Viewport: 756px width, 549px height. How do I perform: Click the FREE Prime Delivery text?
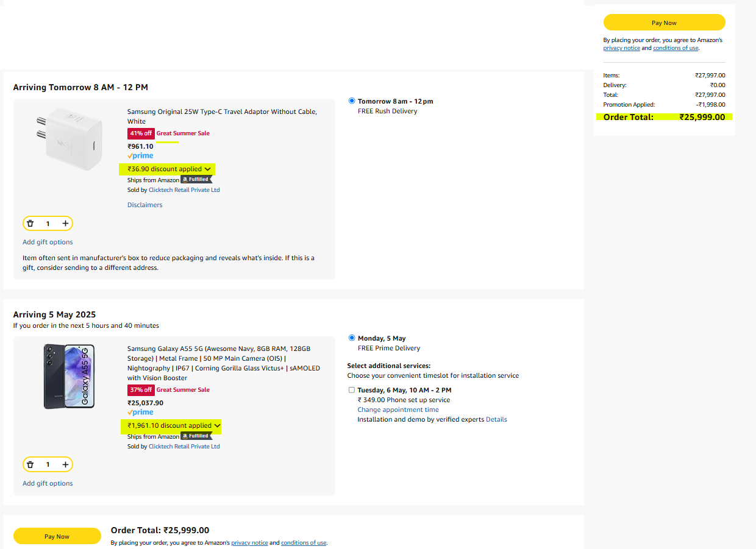(x=389, y=348)
